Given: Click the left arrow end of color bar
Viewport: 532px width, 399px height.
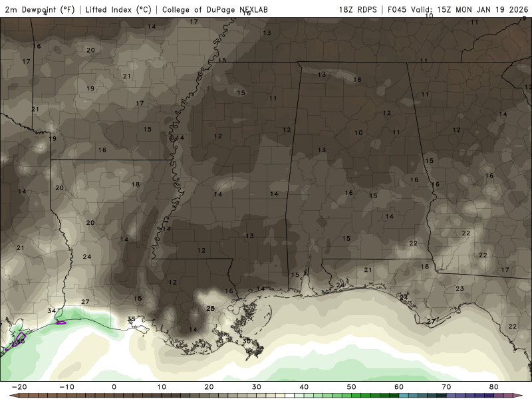Looking at the screenshot, I should tap(14, 395).
